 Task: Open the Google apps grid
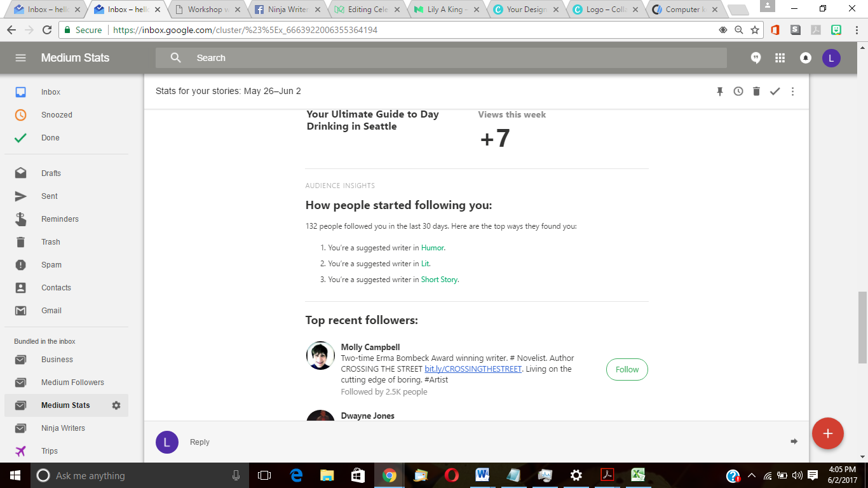click(x=780, y=58)
